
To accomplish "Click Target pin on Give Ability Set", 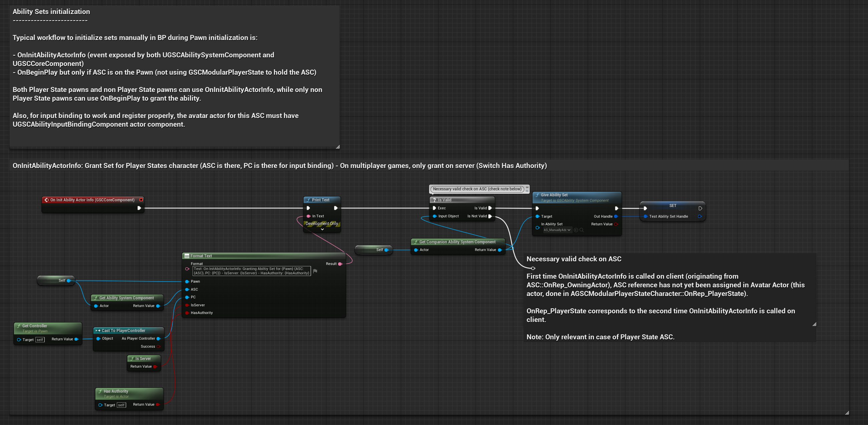I will (537, 216).
